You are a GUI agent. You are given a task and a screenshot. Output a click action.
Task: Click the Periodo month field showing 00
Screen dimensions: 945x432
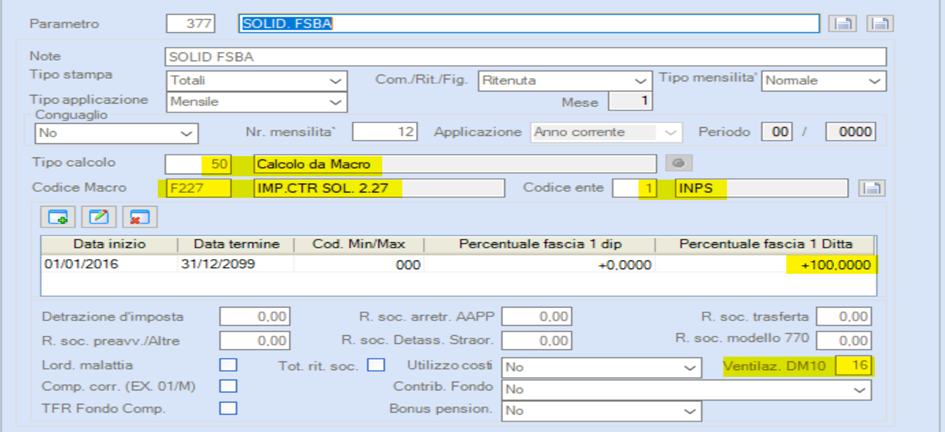click(777, 131)
